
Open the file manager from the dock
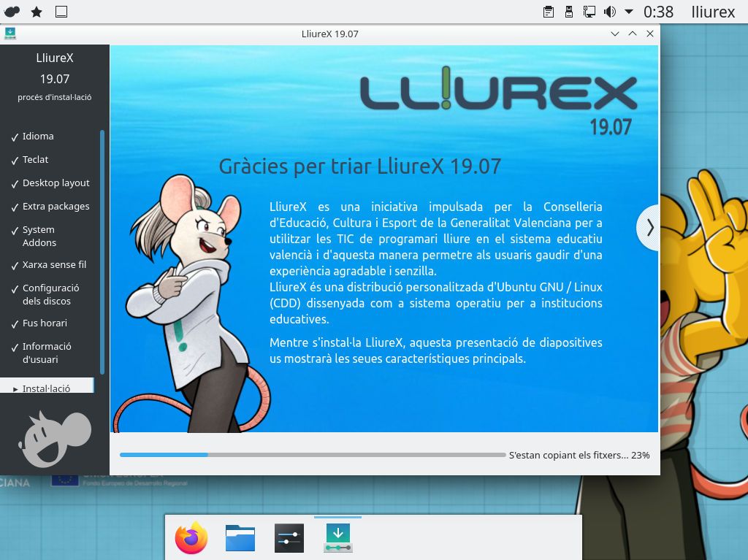(x=240, y=538)
